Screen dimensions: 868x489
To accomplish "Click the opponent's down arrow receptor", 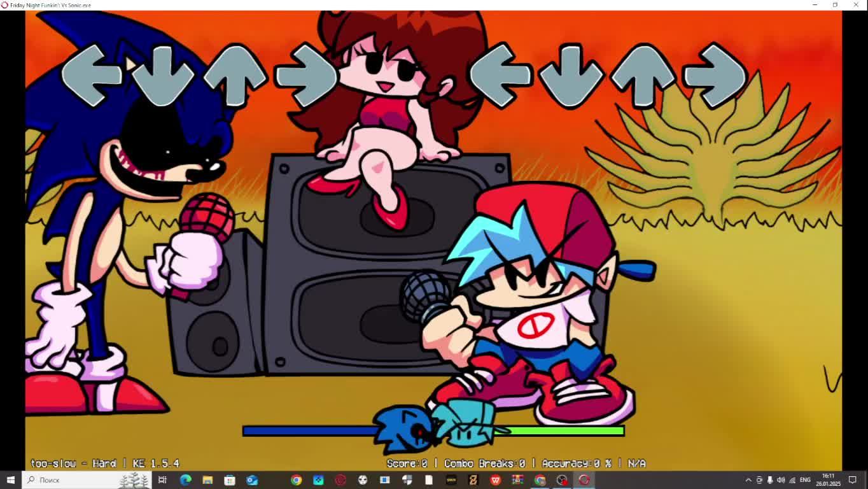I will [164, 76].
